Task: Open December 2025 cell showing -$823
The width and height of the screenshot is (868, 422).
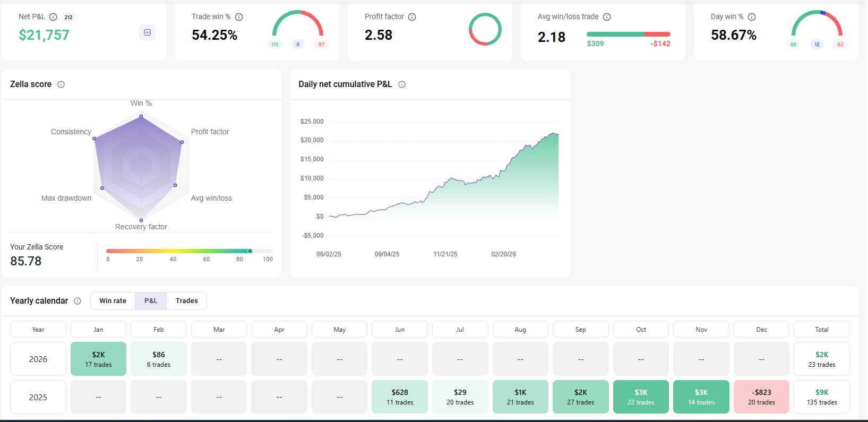Action: [x=762, y=397]
